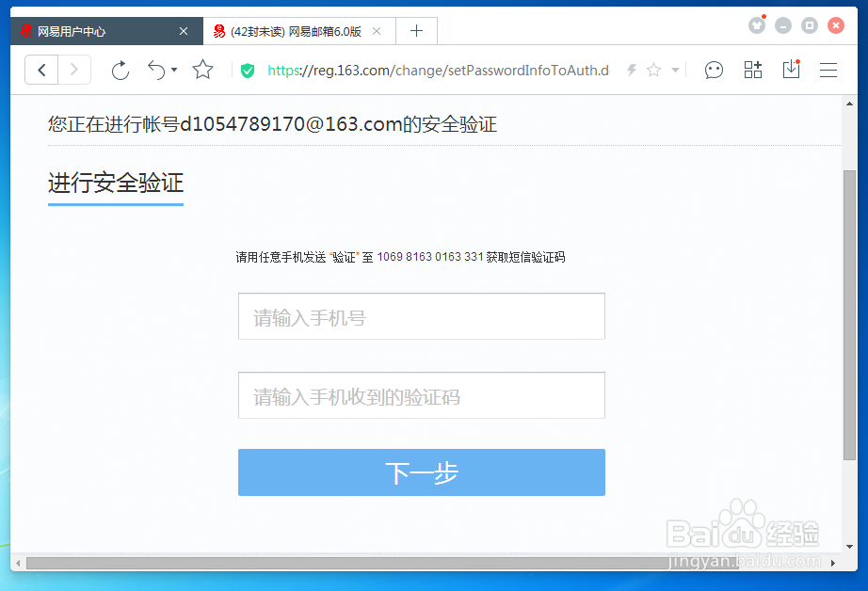Click the 请输入手机号 phone number field
Image resolution: width=868 pixels, height=591 pixels.
[x=421, y=316]
